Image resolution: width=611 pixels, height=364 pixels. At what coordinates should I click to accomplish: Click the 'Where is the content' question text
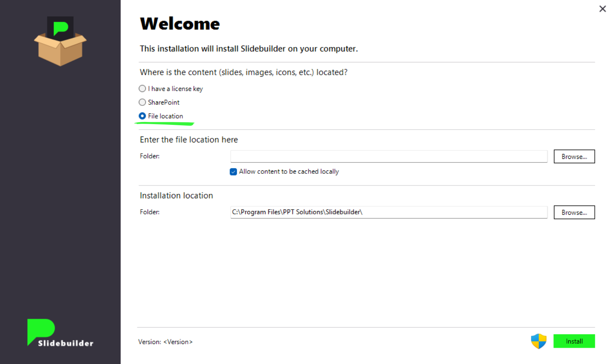[x=244, y=72]
